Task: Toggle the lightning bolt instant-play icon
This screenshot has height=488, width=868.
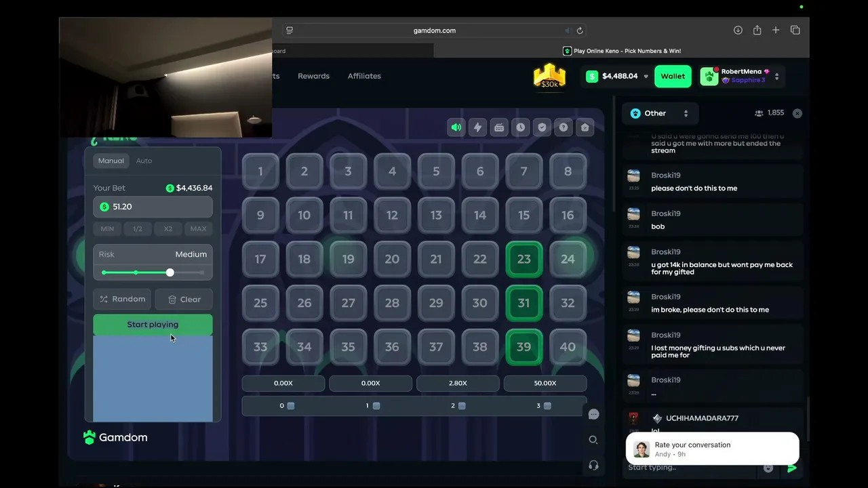Action: (x=477, y=127)
